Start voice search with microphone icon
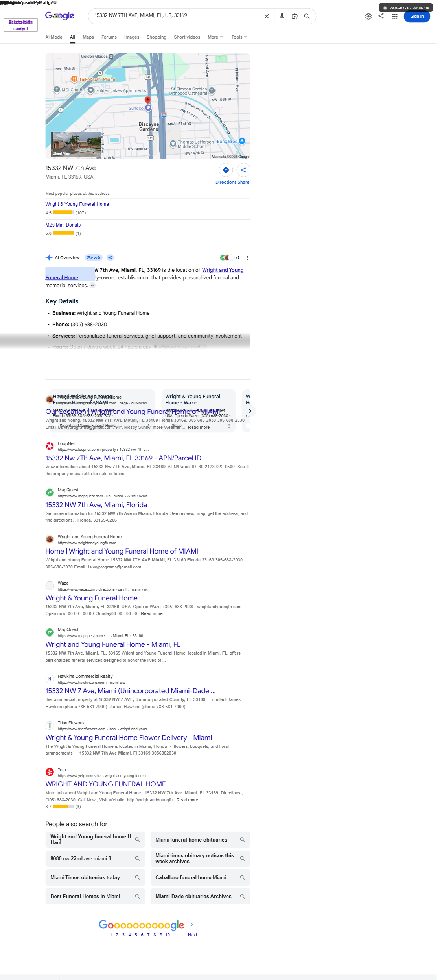This screenshot has width=442, height=980. pos(282,16)
